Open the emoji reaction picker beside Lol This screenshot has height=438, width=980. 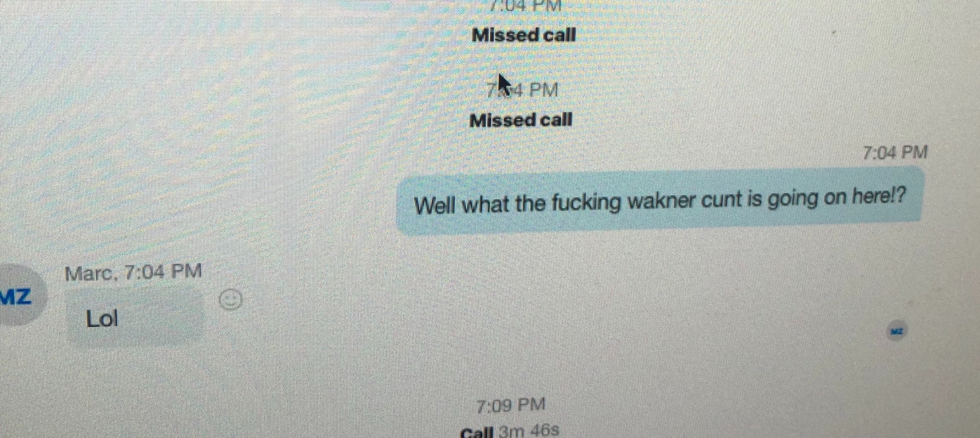[x=230, y=300]
